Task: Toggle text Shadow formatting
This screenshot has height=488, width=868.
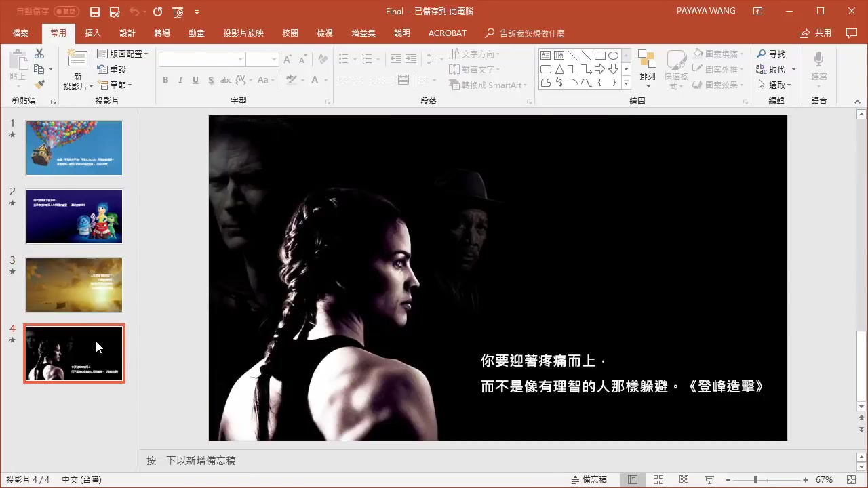Action: tap(211, 80)
